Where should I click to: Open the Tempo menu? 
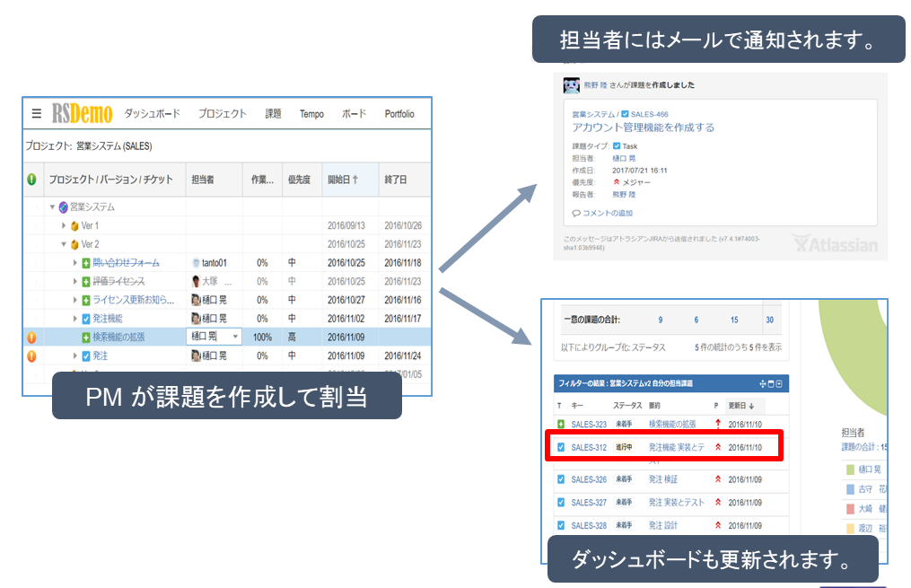pos(311,114)
